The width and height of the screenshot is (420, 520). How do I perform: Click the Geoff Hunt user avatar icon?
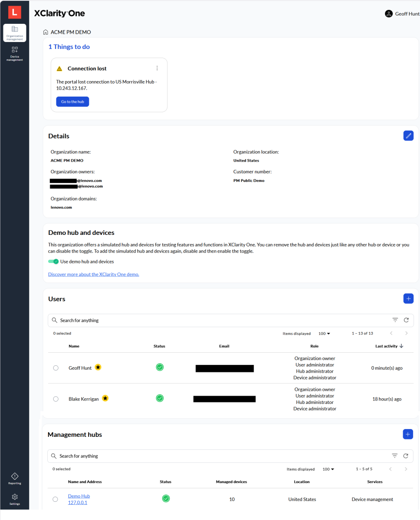pos(389,14)
